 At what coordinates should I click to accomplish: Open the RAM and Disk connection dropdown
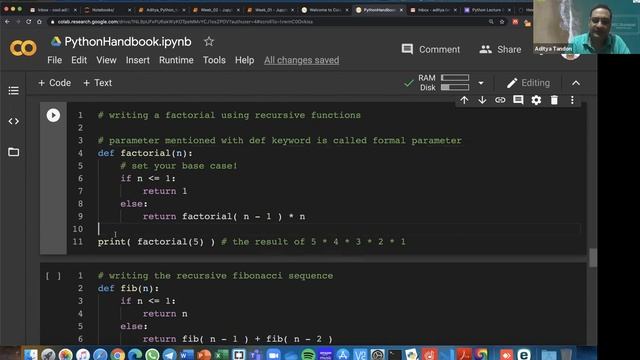pyautogui.click(x=481, y=83)
